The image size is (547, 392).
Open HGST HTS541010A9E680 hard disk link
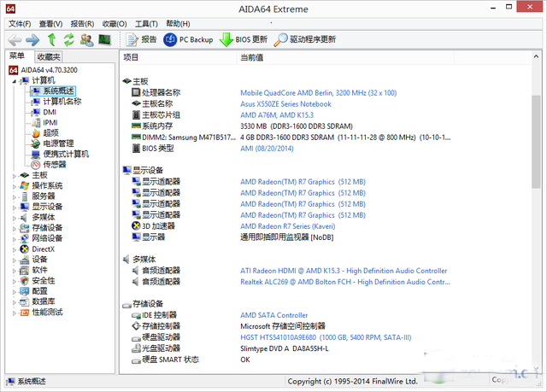(x=326, y=337)
